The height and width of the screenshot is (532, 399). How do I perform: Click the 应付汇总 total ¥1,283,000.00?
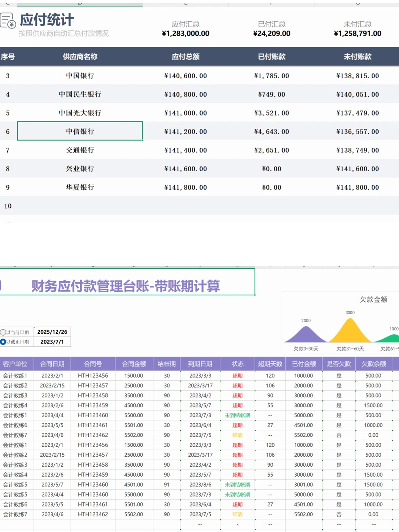[186, 33]
